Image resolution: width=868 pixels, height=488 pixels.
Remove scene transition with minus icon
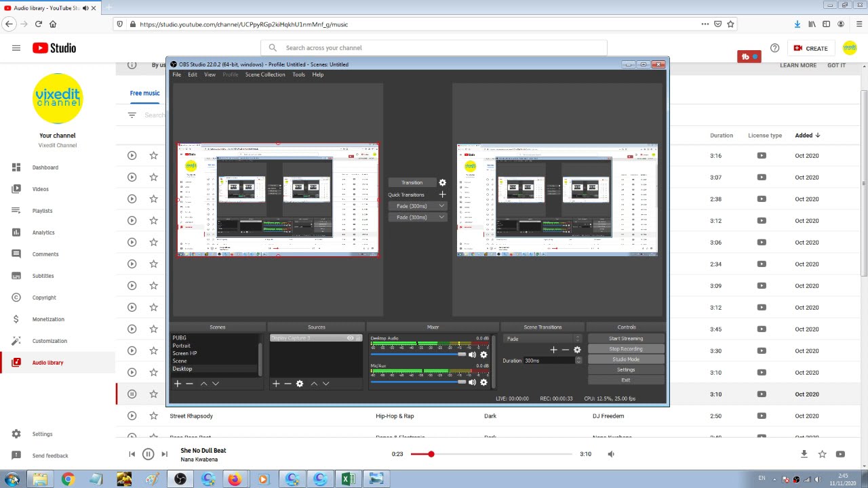566,350
